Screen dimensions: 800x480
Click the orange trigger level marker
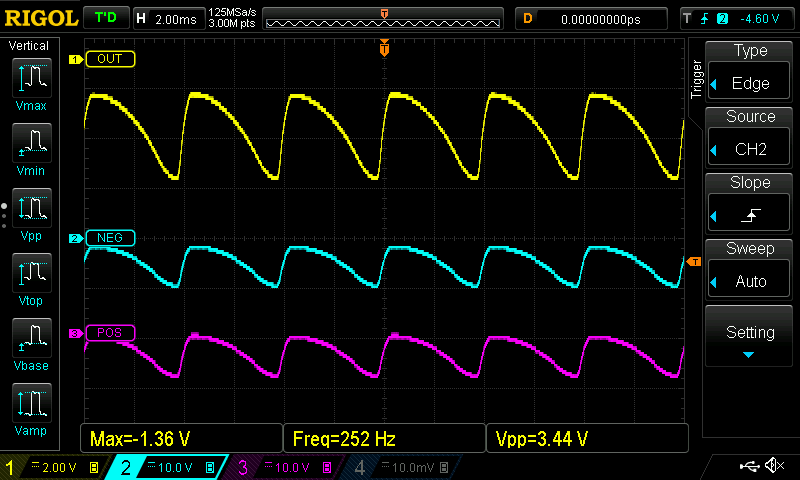(694, 262)
